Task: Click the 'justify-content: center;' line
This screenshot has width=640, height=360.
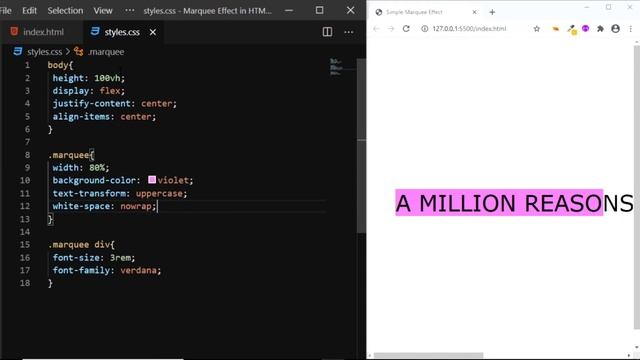Action: pos(114,104)
